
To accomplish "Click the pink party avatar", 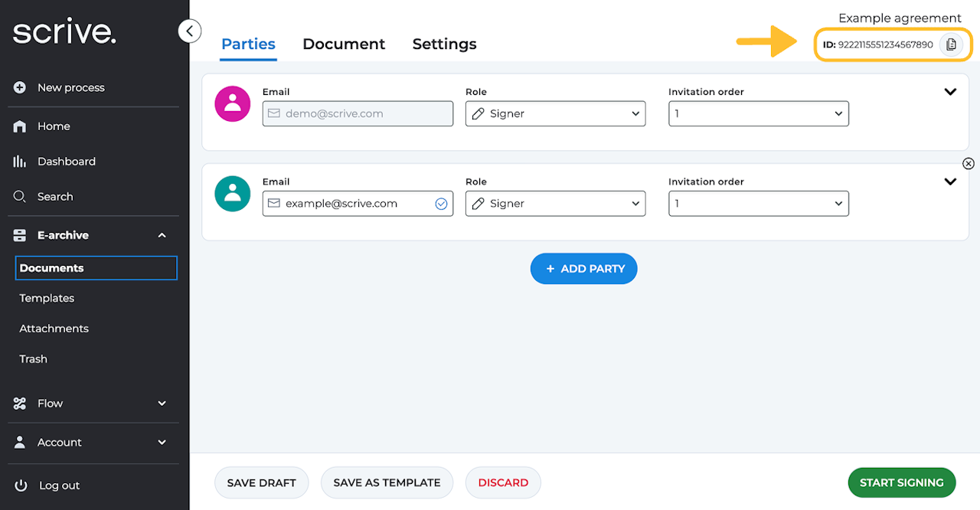I will point(233,104).
